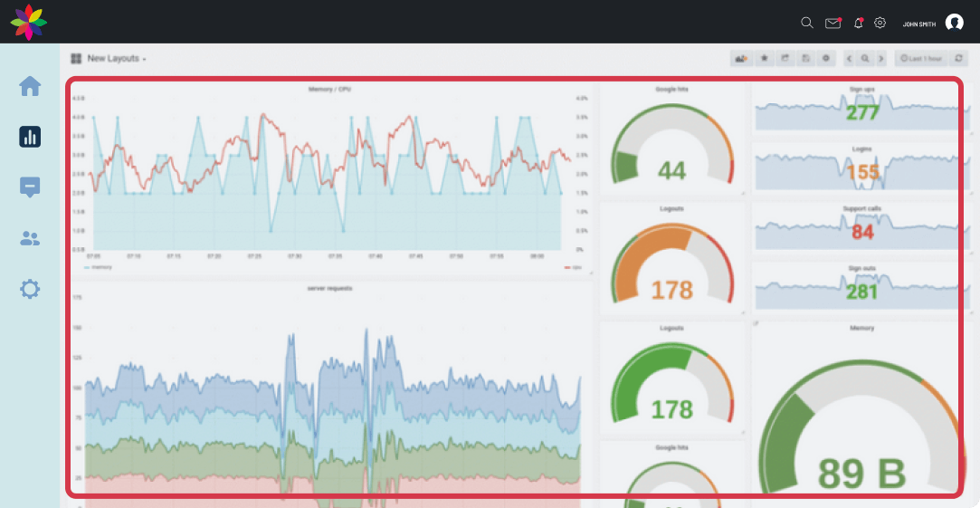Zoom out the time range
Image resolution: width=980 pixels, height=508 pixels.
pos(865,58)
